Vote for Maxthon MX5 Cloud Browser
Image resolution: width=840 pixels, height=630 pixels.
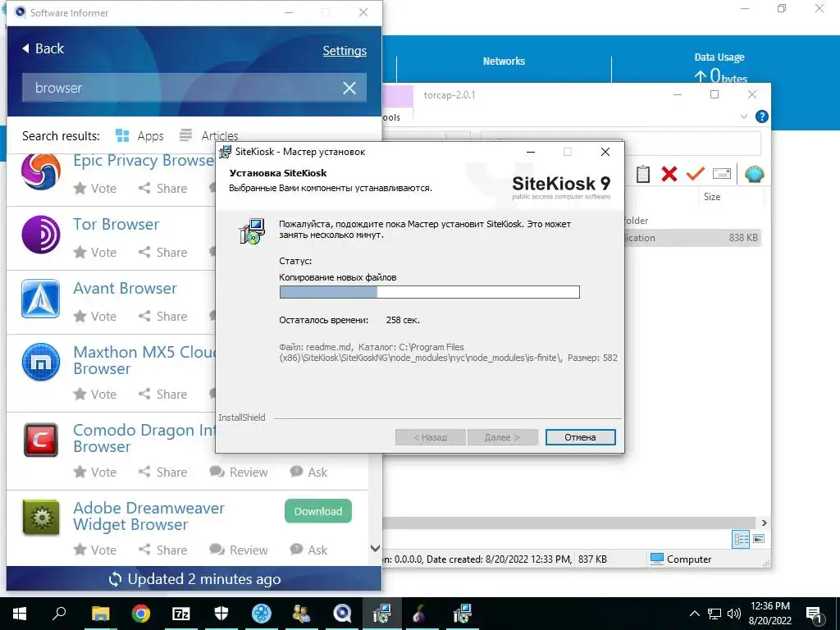pos(95,395)
